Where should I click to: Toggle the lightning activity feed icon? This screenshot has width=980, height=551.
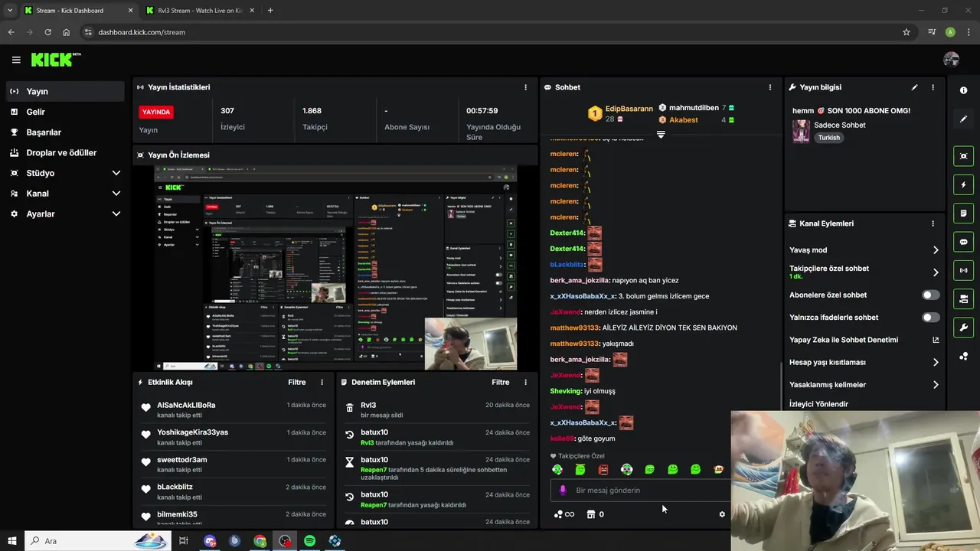tap(963, 184)
